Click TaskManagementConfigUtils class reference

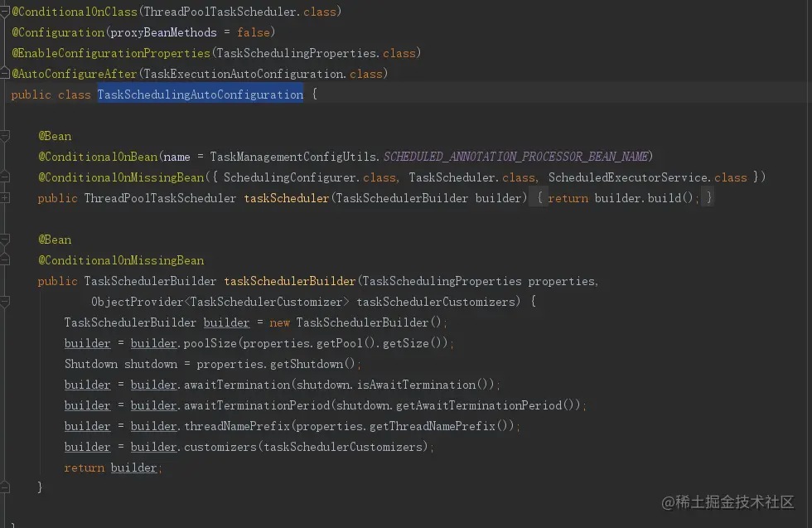tap(293, 157)
